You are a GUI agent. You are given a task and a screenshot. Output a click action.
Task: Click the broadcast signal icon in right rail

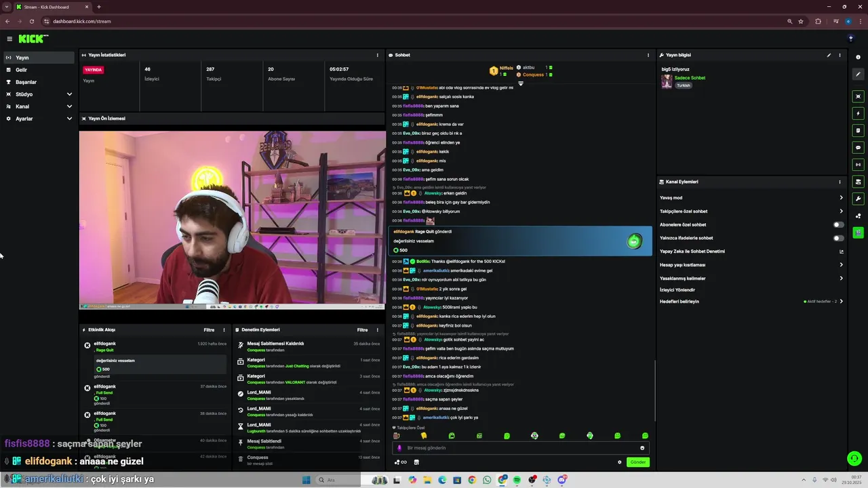[x=858, y=164]
